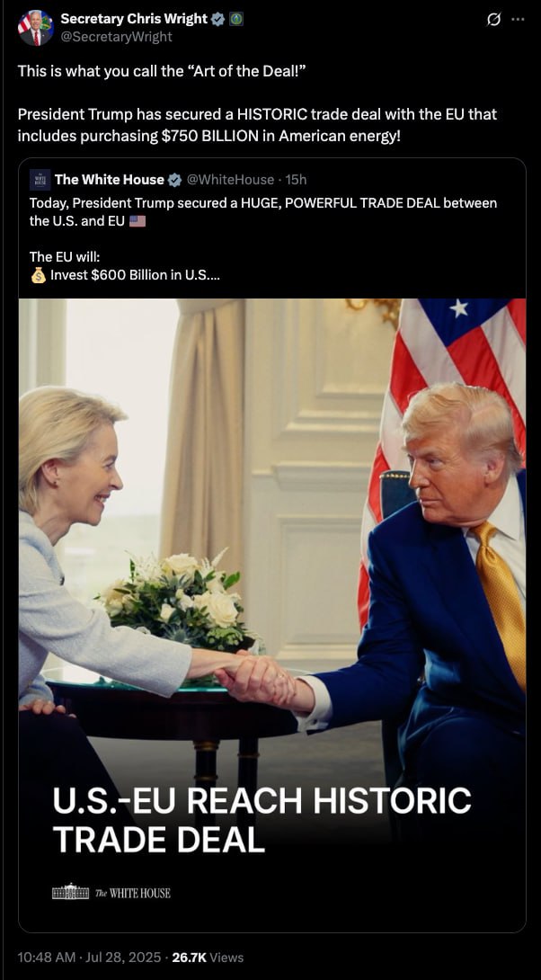Click the main tweet text about $750 BILLION
This screenshot has width=541, height=980.
tap(257, 103)
